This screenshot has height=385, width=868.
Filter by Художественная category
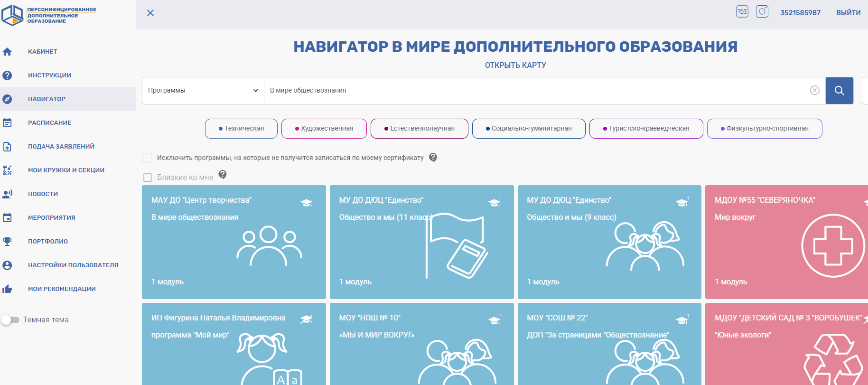point(324,129)
